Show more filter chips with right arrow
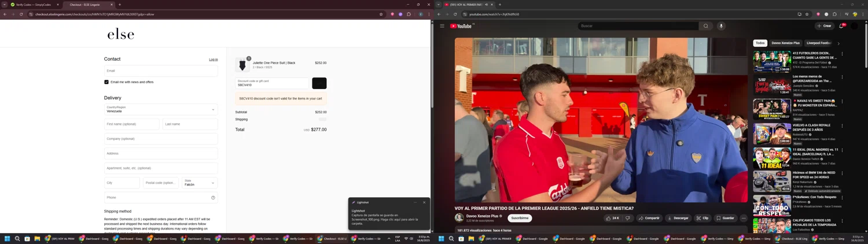868x244 pixels. (838, 43)
